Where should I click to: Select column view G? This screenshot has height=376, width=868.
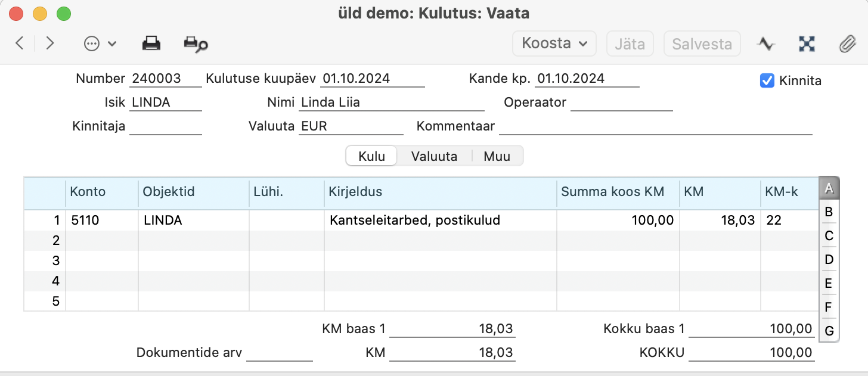[829, 331]
